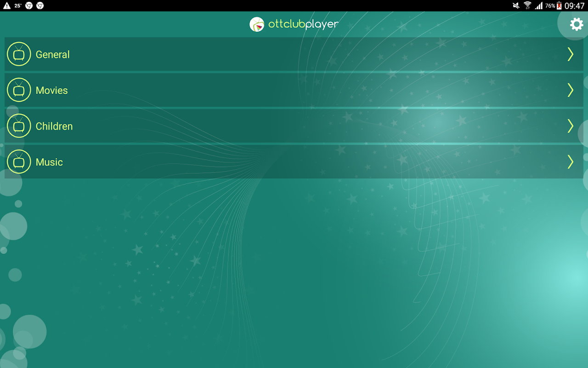The height and width of the screenshot is (368, 588).
Task: Expand the Music category chevron
Action: [x=571, y=162]
